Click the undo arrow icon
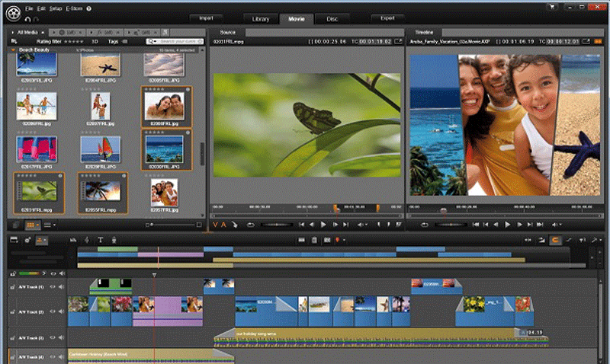Image resolution: width=610 pixels, height=364 pixels. pos(27,18)
